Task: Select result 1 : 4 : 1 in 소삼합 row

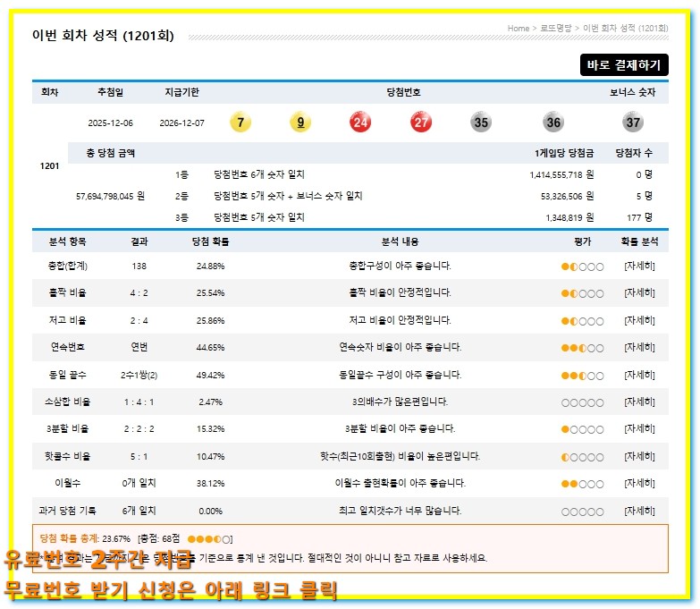Action: [139, 402]
